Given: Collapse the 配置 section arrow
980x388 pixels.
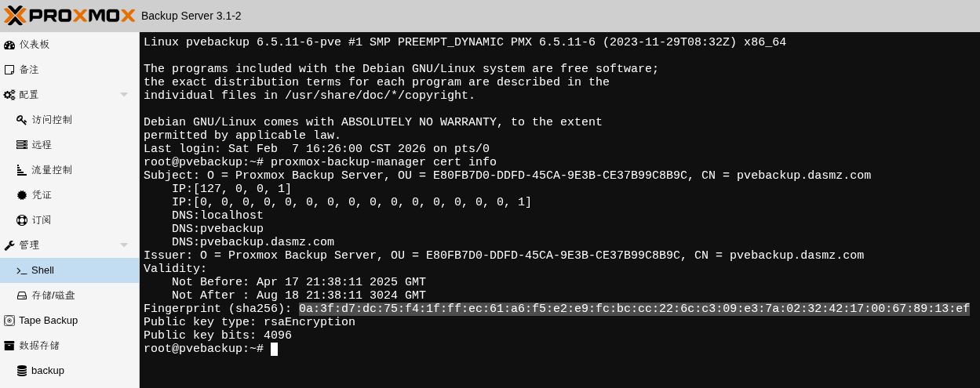Looking at the screenshot, I should pyautogui.click(x=124, y=95).
